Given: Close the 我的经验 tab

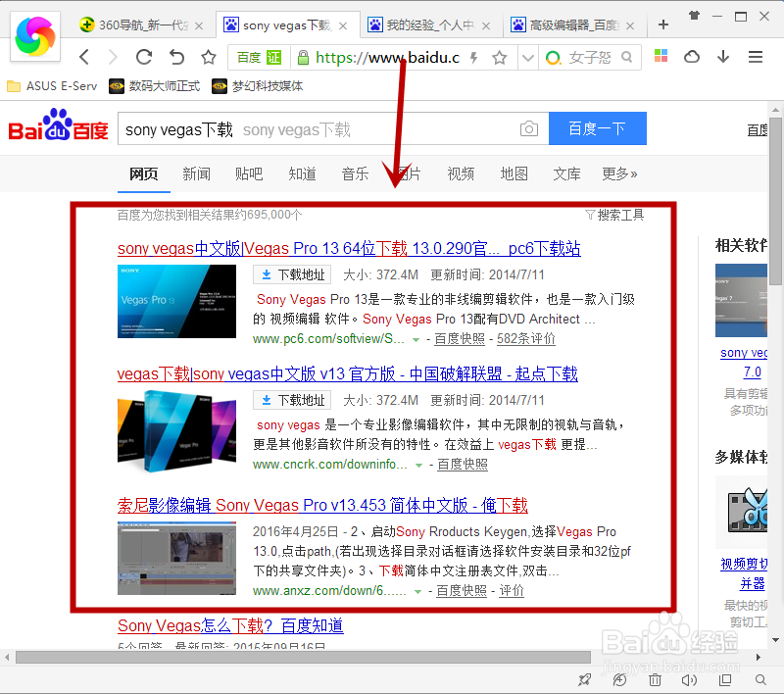Looking at the screenshot, I should (x=486, y=26).
